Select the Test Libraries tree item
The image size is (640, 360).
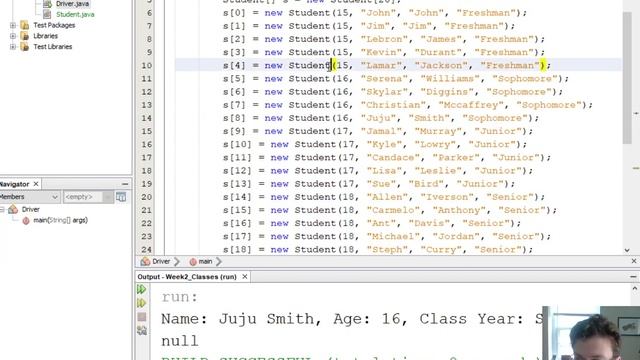click(53, 47)
